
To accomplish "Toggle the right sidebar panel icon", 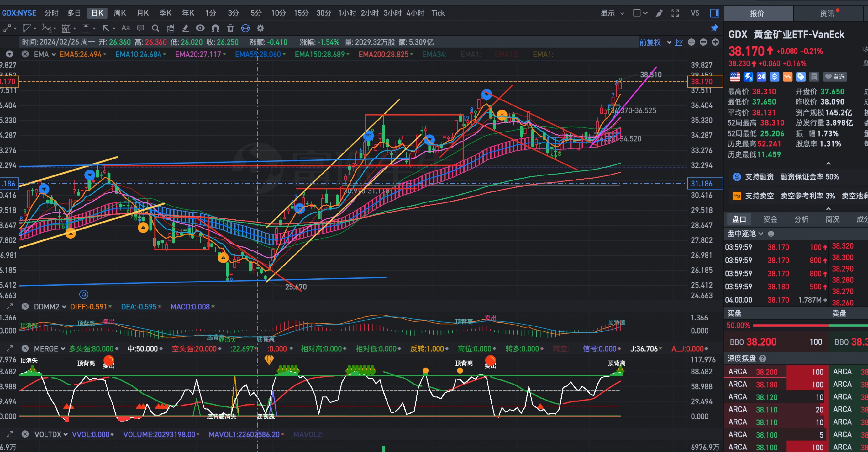I will click(715, 13).
